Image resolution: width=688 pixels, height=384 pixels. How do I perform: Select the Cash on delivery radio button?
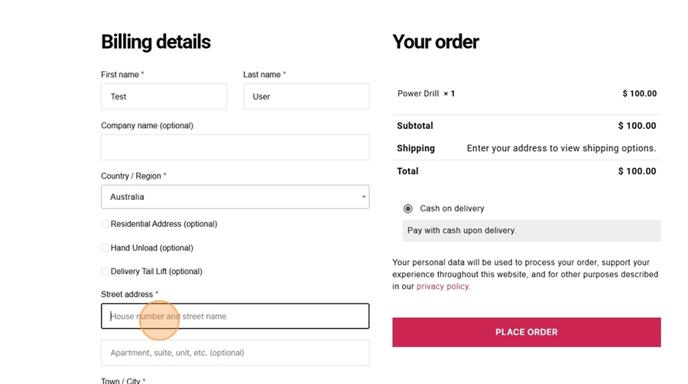pyautogui.click(x=408, y=208)
